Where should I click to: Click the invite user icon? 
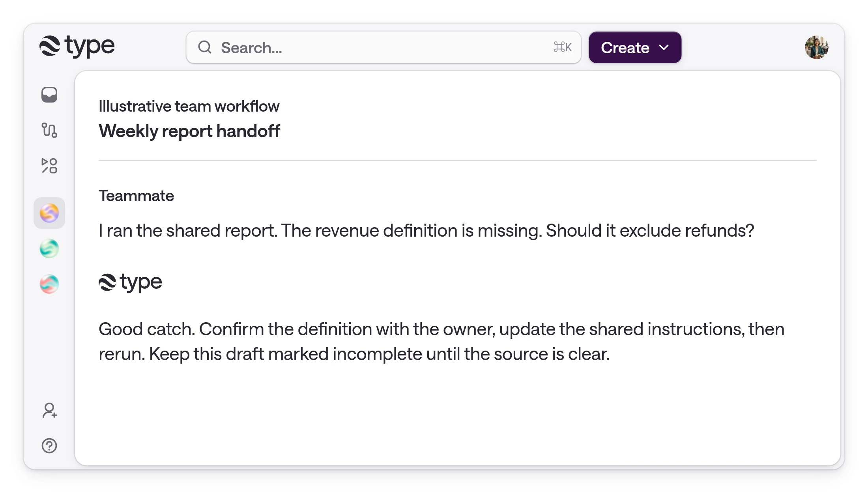(x=49, y=410)
